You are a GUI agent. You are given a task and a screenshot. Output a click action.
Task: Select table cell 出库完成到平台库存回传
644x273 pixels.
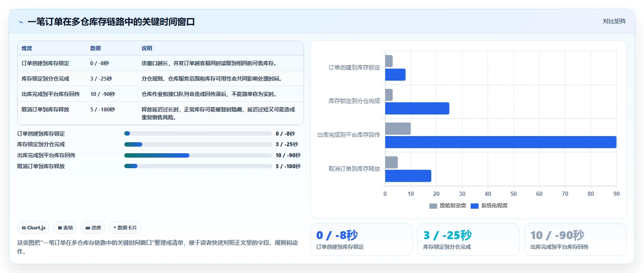[x=51, y=94]
